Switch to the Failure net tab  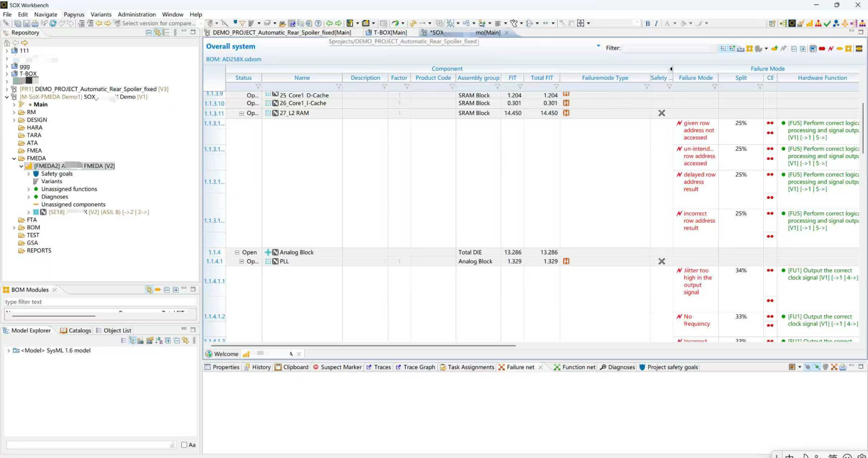(520, 367)
